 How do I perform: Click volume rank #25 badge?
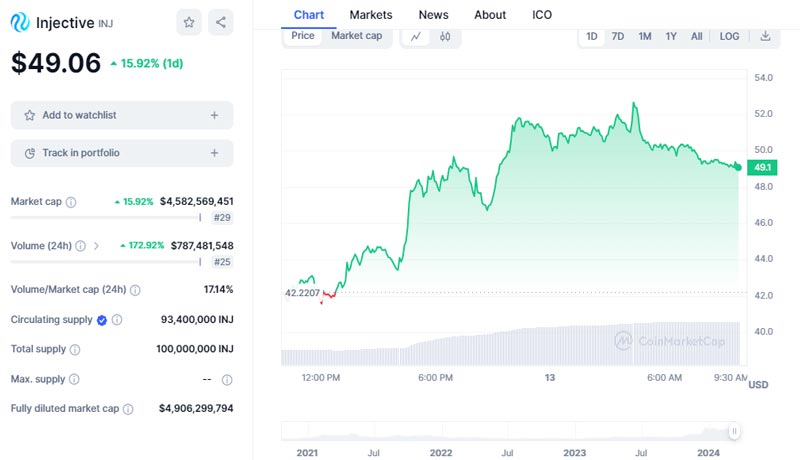[222, 262]
